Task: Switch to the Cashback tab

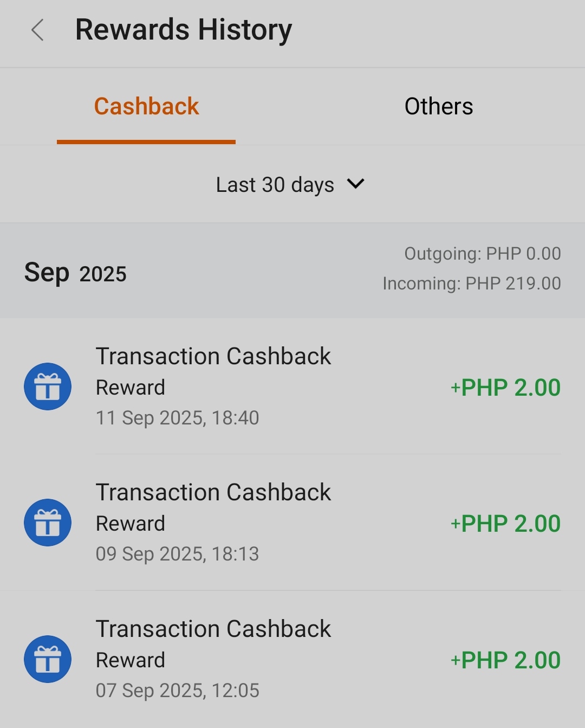Action: click(x=146, y=107)
